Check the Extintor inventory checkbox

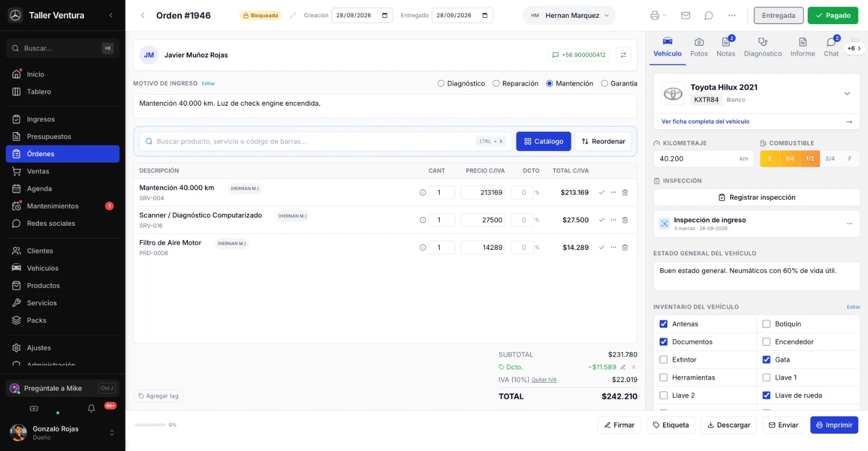click(x=664, y=360)
